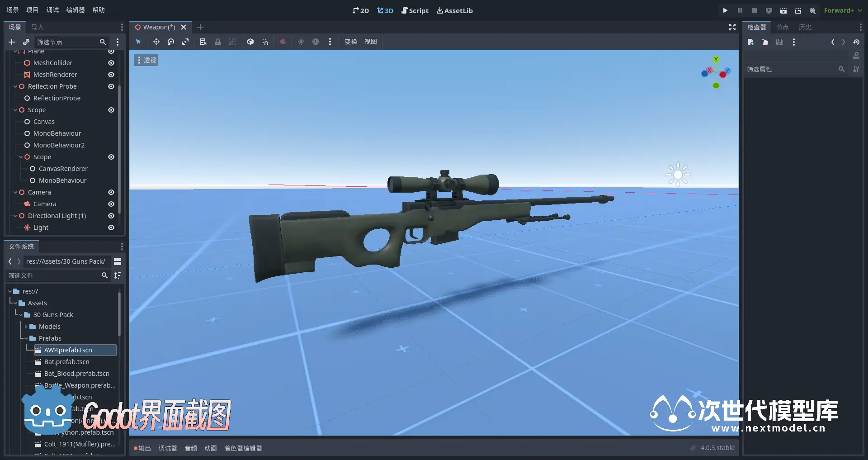
Task: Switch to the Script workspace tab
Action: click(415, 10)
